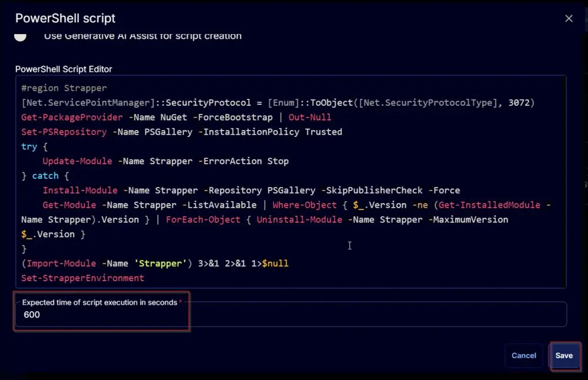
Task: Click Save to store the script
Action: [x=564, y=356]
